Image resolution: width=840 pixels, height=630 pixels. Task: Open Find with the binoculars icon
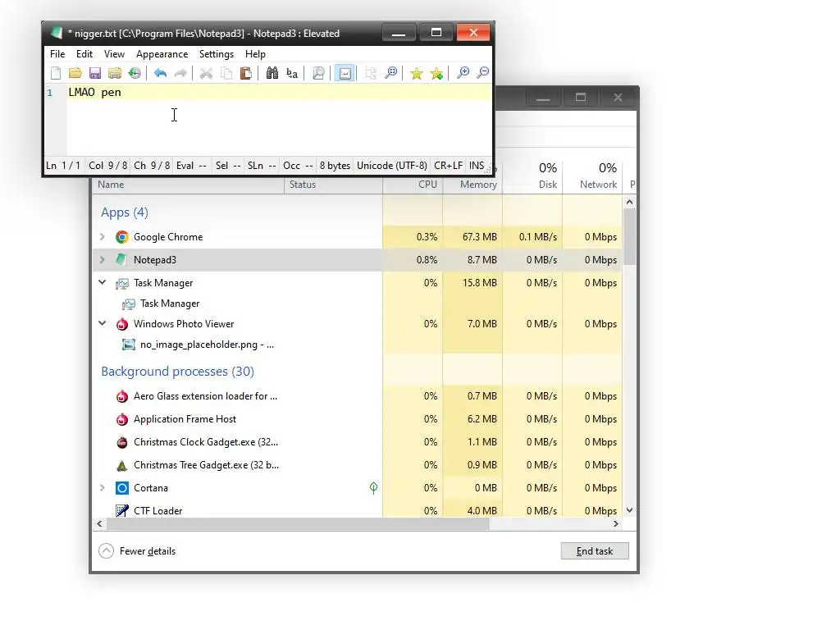click(272, 73)
